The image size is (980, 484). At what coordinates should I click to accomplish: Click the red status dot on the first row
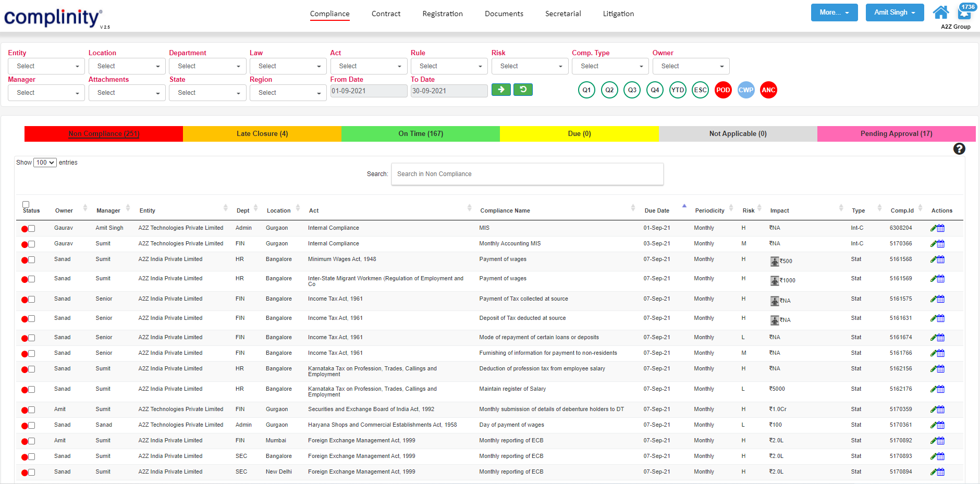click(x=24, y=228)
